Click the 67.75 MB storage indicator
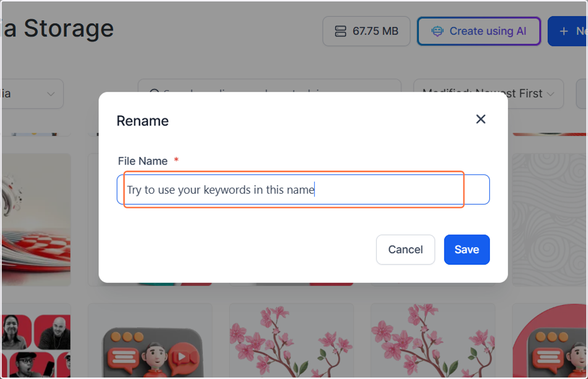This screenshot has height=379, width=588. 366,31
